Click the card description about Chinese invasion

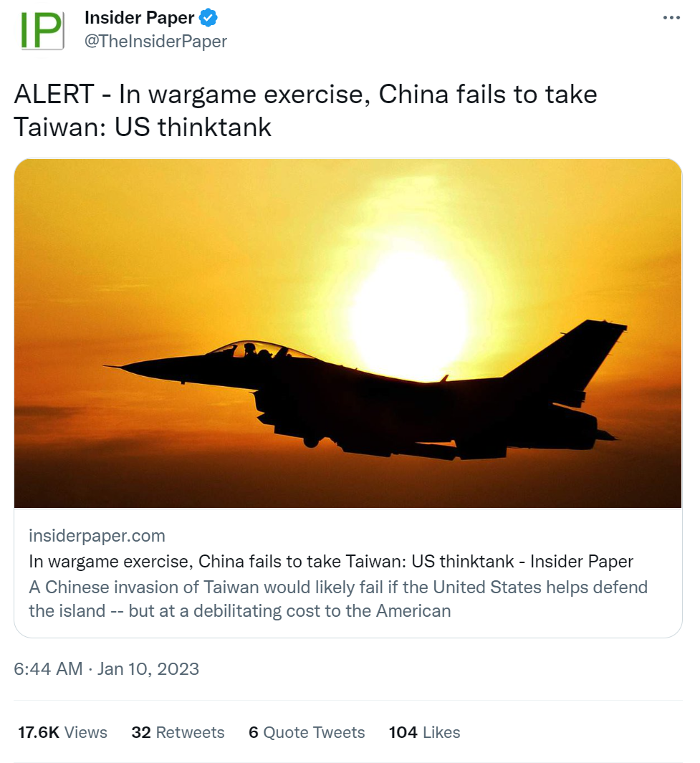point(338,599)
